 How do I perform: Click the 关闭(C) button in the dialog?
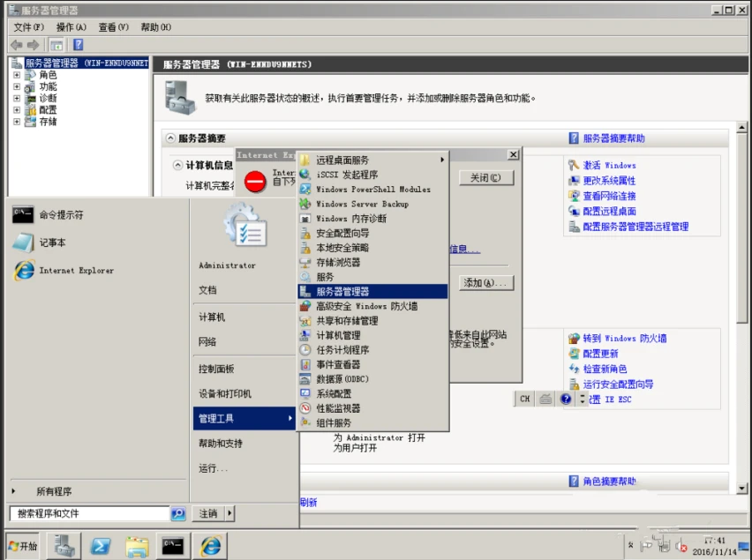486,177
